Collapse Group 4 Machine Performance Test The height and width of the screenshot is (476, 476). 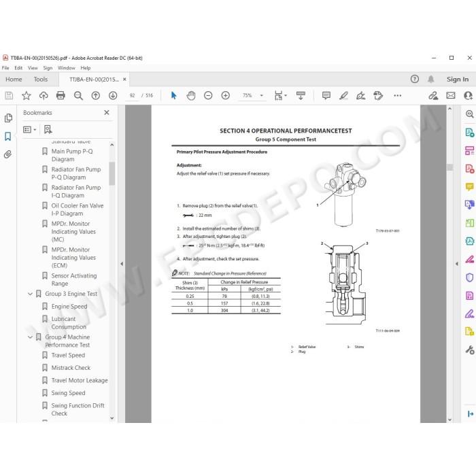[30, 337]
